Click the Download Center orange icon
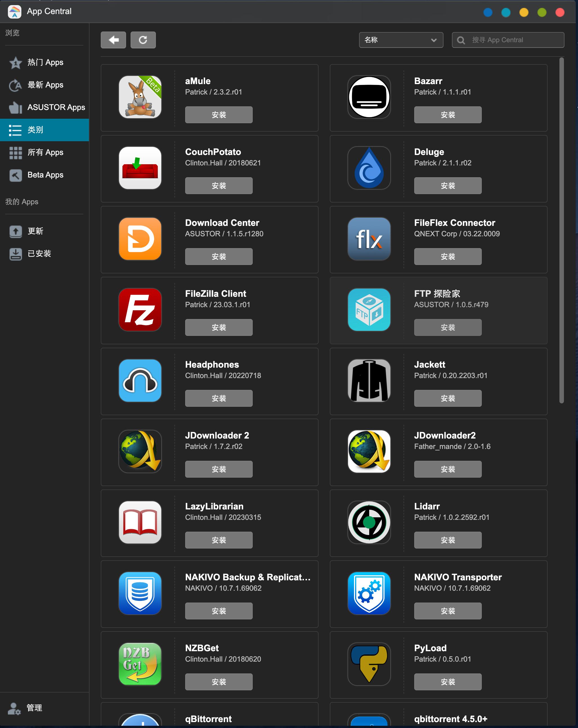Screen dimensions: 578x728 tap(140, 239)
